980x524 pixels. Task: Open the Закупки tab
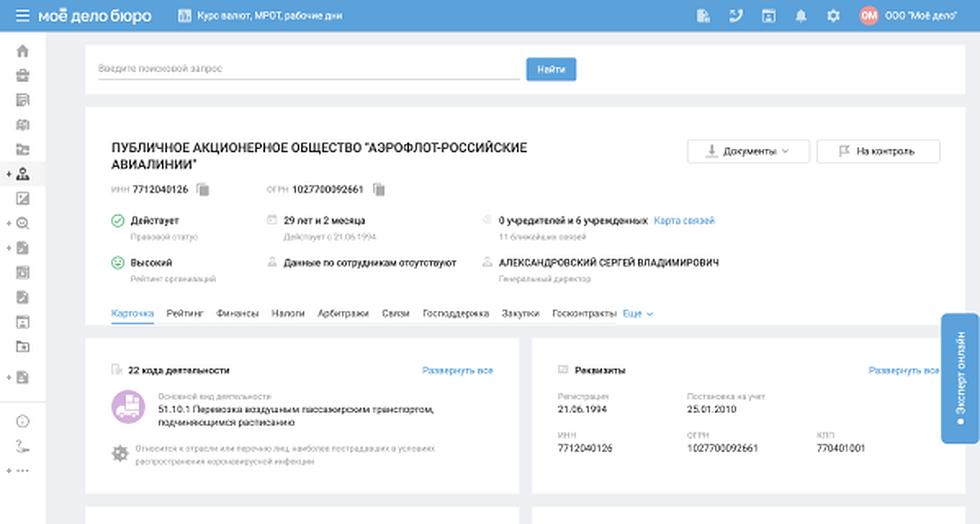[520, 314]
